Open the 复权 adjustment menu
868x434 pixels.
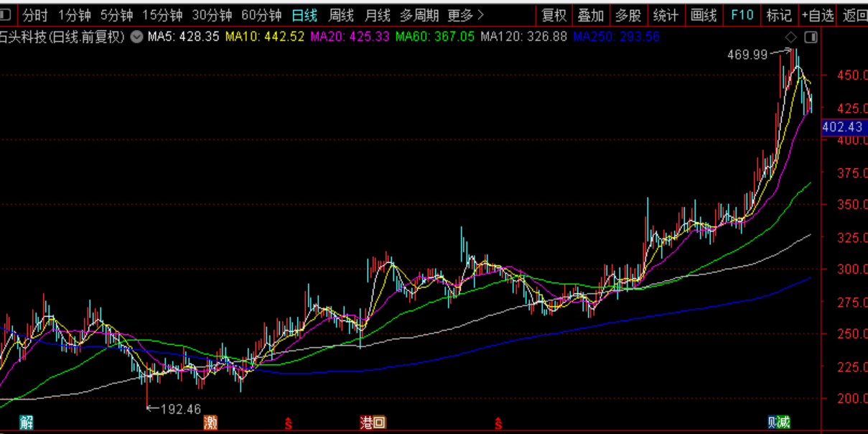coord(554,15)
